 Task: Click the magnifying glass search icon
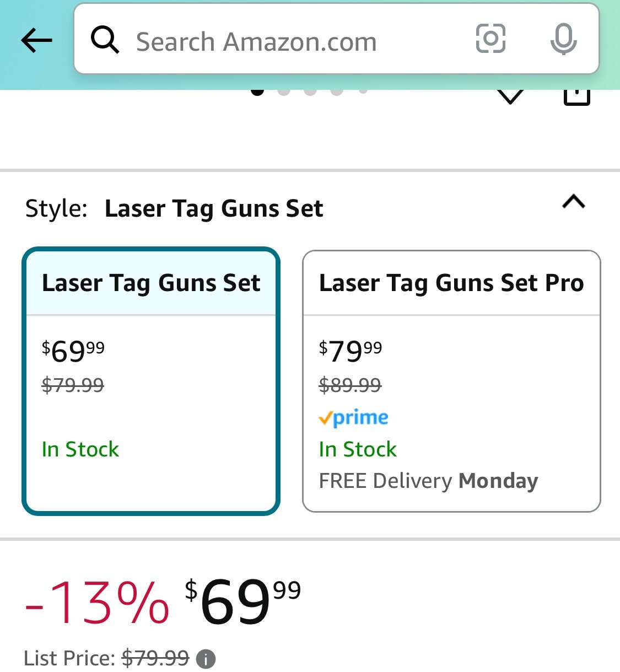click(105, 40)
